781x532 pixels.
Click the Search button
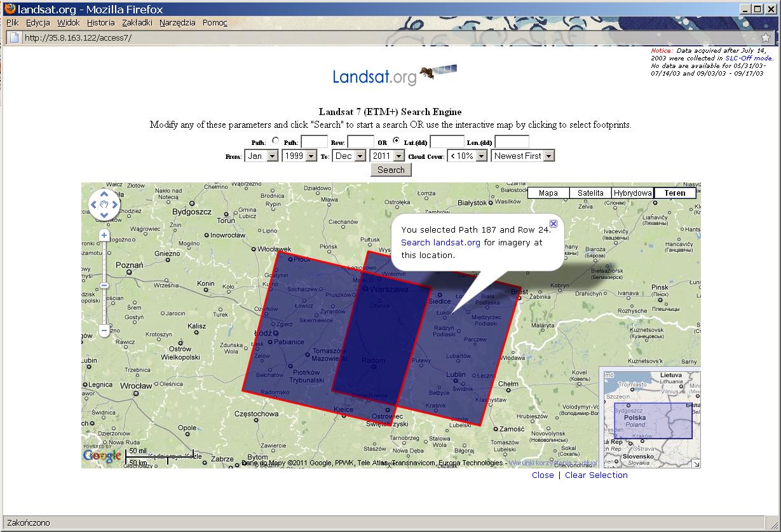point(391,170)
